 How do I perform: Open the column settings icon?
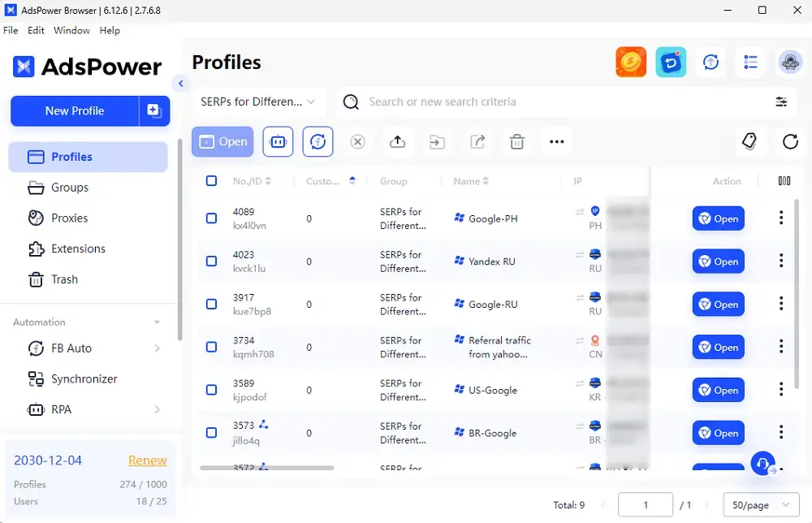click(784, 181)
